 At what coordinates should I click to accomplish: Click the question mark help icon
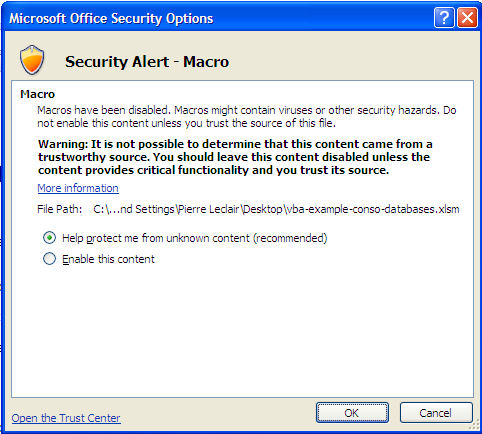click(444, 18)
